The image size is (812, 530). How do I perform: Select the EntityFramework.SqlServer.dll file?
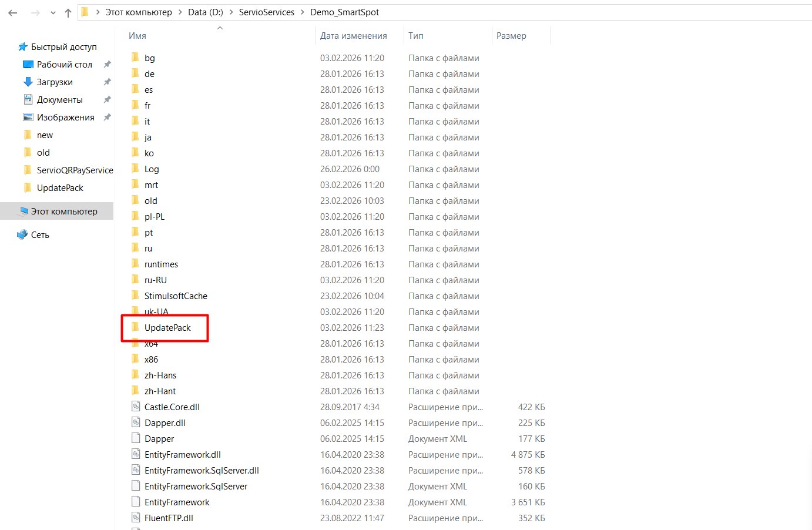202,471
